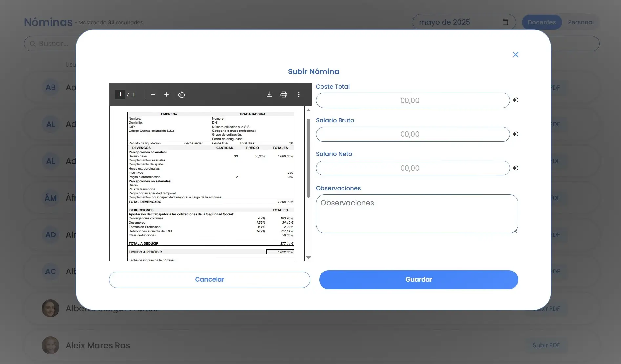The height and width of the screenshot is (364, 621).
Task: Click Aleix Mares Ros profile photo
Action: point(50,345)
